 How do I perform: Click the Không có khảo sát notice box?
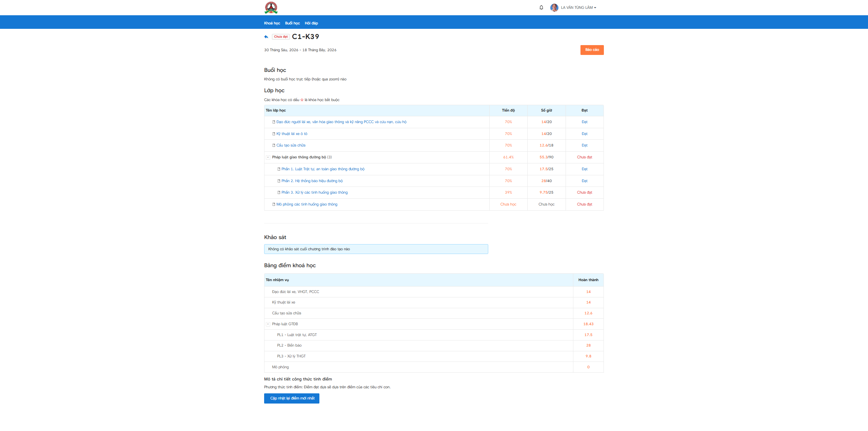coord(376,249)
